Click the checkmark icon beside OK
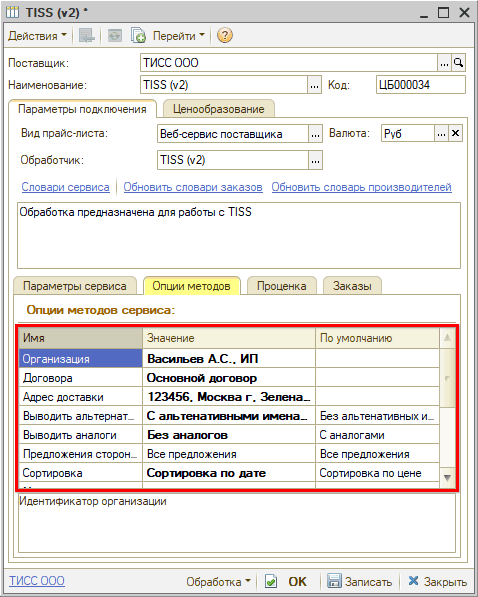Image resolution: width=478 pixels, height=597 pixels. (271, 582)
